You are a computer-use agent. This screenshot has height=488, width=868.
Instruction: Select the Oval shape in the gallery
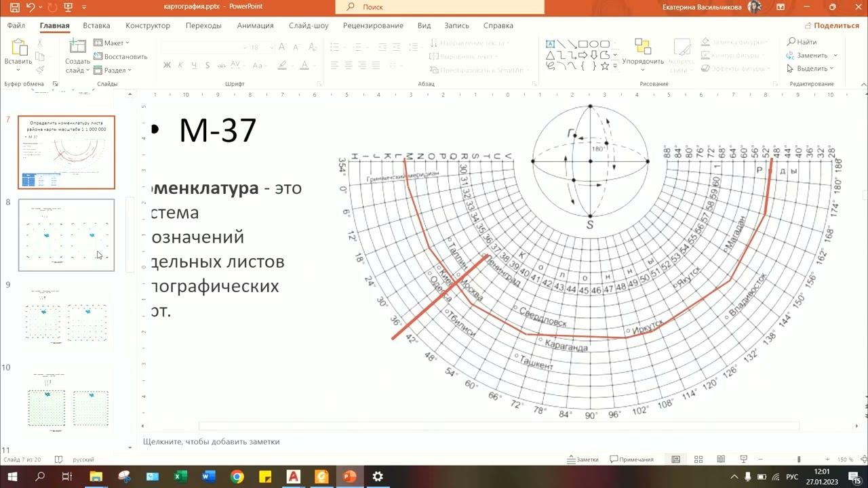click(x=594, y=43)
